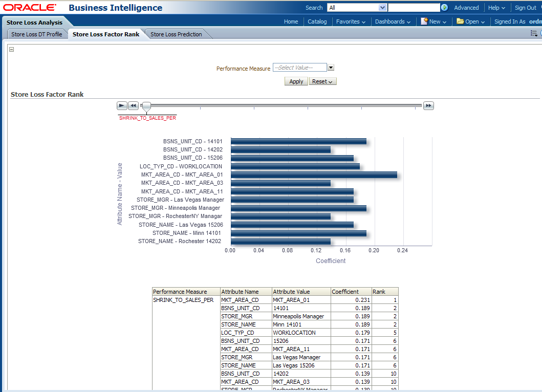
Task: Click the Open folder icon
Action: [x=460, y=21]
